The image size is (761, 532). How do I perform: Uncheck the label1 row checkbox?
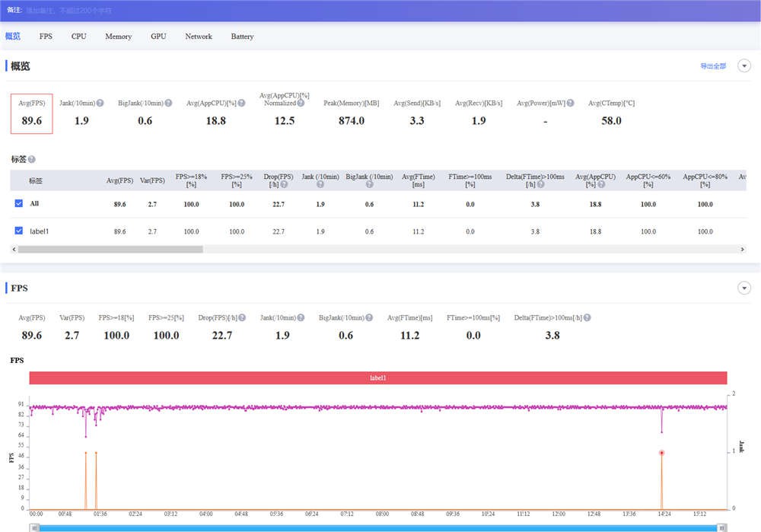[x=19, y=231]
